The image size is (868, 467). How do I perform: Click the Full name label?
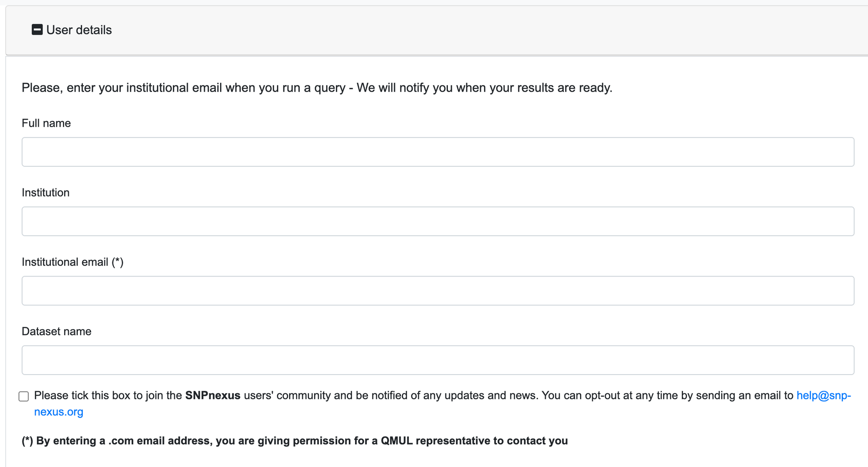pos(46,123)
